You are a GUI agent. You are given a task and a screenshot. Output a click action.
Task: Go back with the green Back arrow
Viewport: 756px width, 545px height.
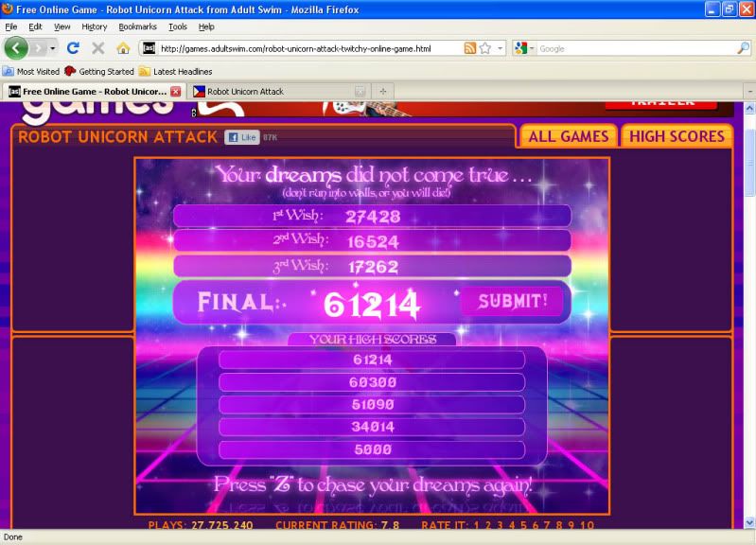[16, 48]
